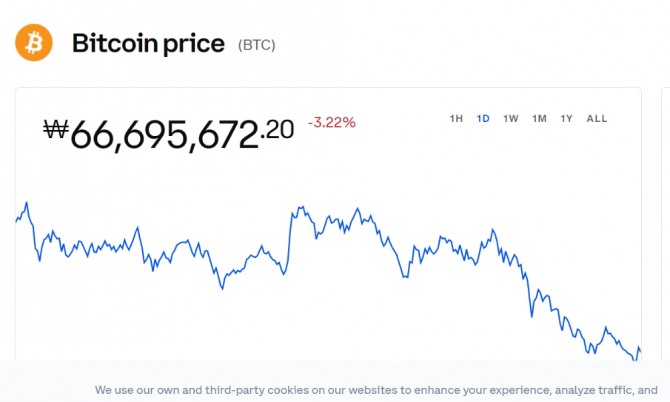This screenshot has height=402, width=670.
Task: Show the ALL time price history
Action: tap(597, 119)
